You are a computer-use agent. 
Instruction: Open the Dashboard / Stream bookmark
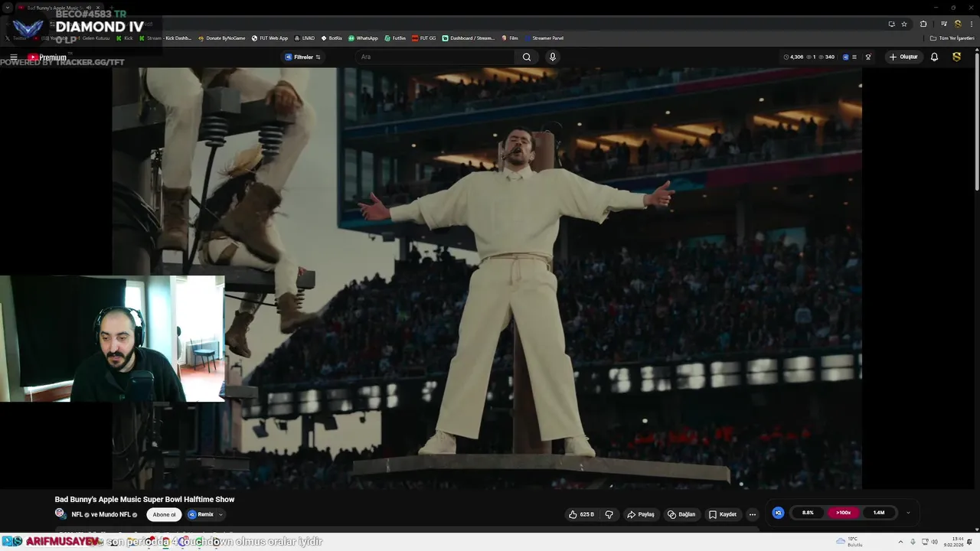tap(469, 38)
